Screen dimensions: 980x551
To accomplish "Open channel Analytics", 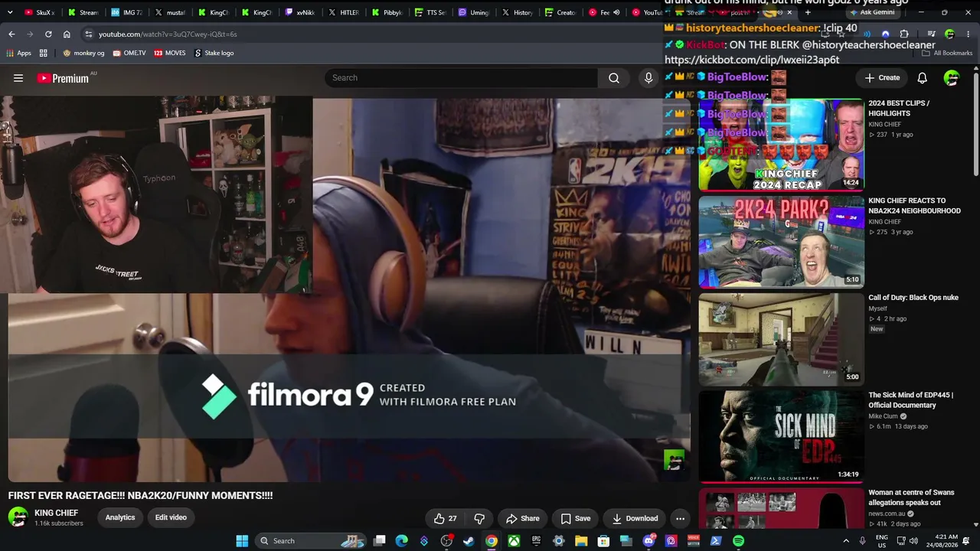I will (120, 517).
